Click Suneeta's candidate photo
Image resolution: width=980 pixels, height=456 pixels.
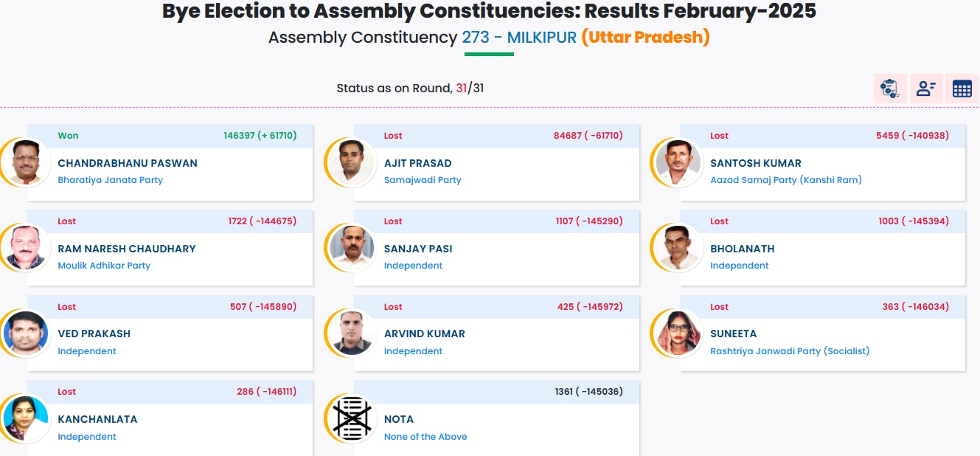tap(676, 333)
